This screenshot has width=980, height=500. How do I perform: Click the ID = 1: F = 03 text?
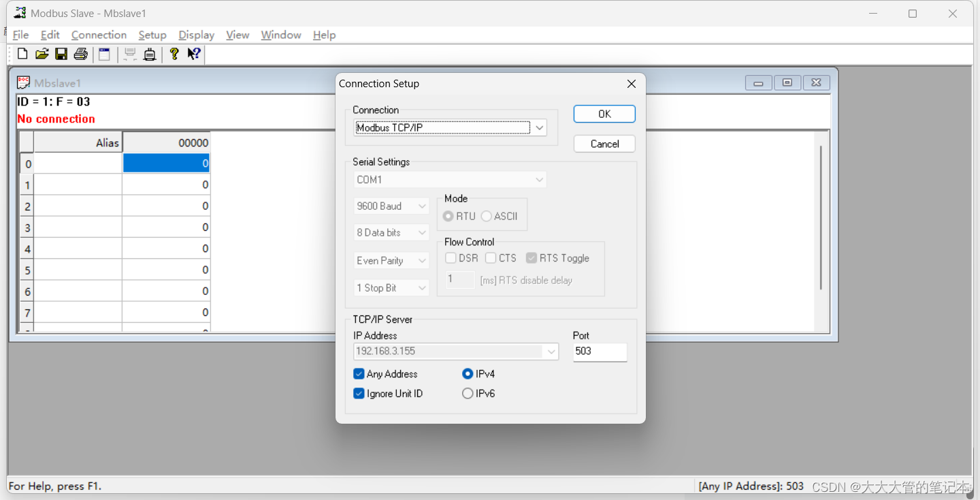coord(54,102)
